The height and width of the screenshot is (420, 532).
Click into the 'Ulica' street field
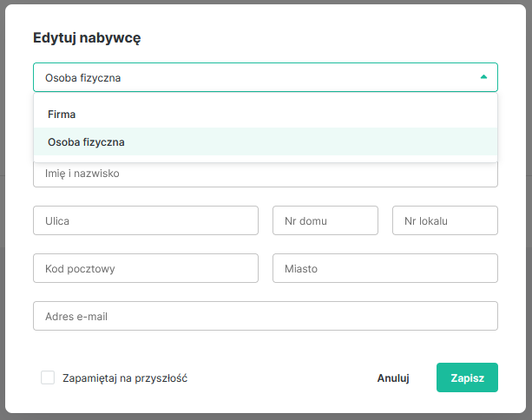coord(146,220)
